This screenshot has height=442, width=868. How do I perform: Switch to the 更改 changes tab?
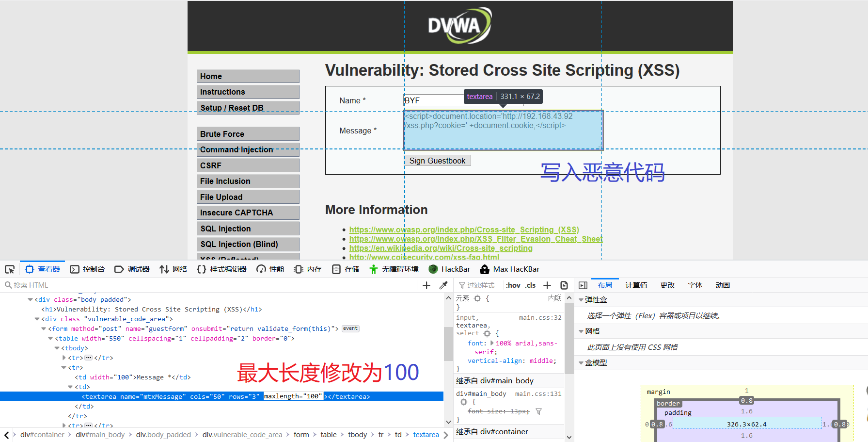(667, 285)
